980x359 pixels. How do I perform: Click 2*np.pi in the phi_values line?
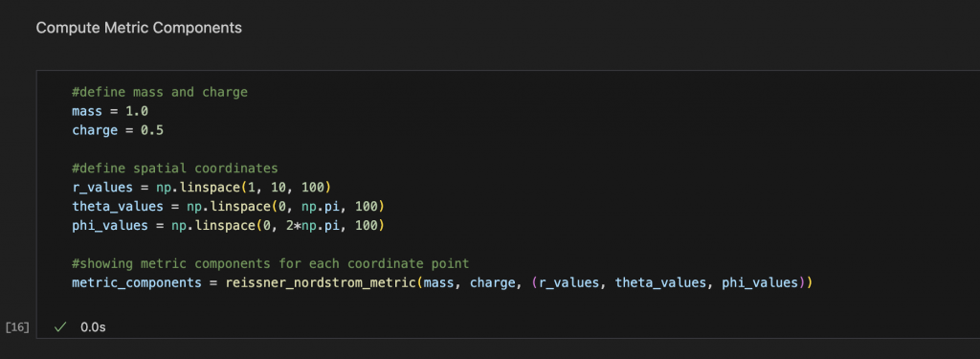pyautogui.click(x=318, y=225)
